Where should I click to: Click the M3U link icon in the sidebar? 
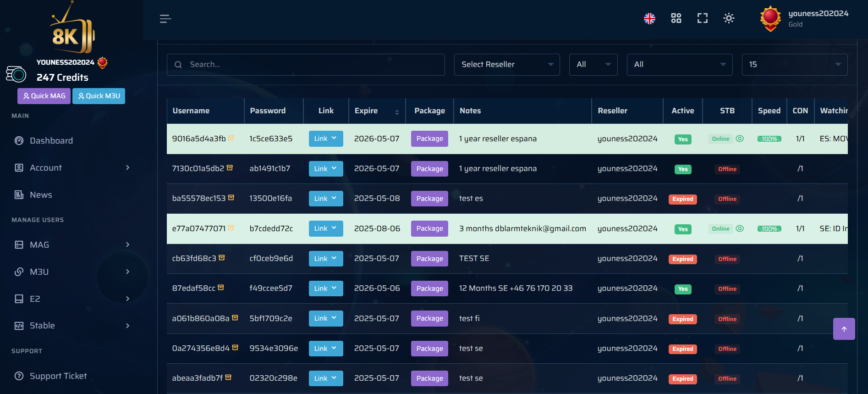tap(19, 272)
